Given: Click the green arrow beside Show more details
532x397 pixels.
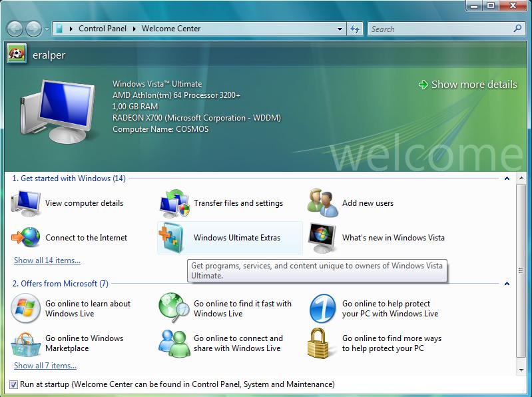Looking at the screenshot, I should (423, 85).
